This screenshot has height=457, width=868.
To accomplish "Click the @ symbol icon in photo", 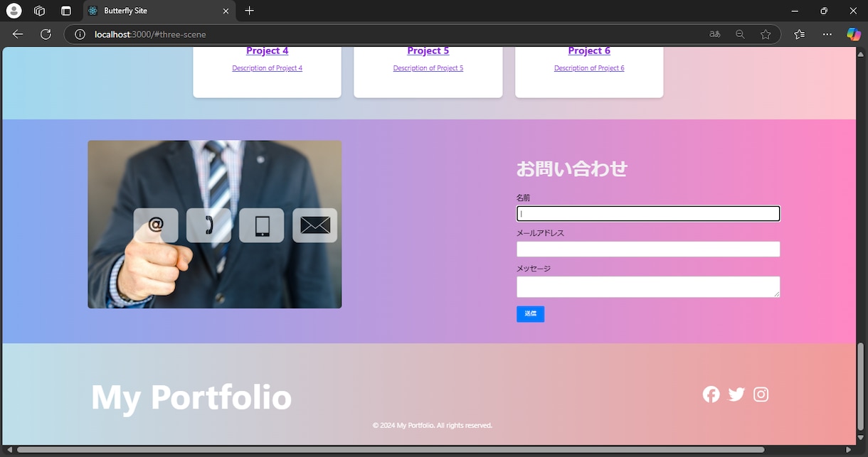I will [156, 225].
